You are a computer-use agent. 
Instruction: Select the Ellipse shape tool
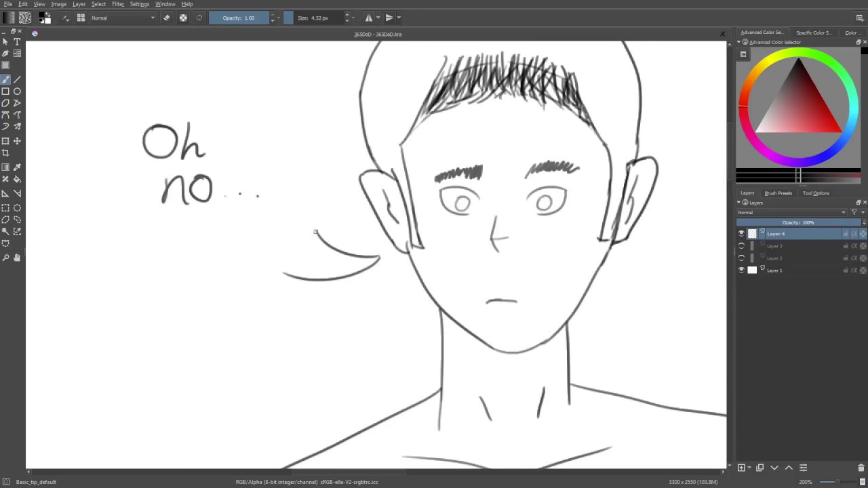[17, 91]
